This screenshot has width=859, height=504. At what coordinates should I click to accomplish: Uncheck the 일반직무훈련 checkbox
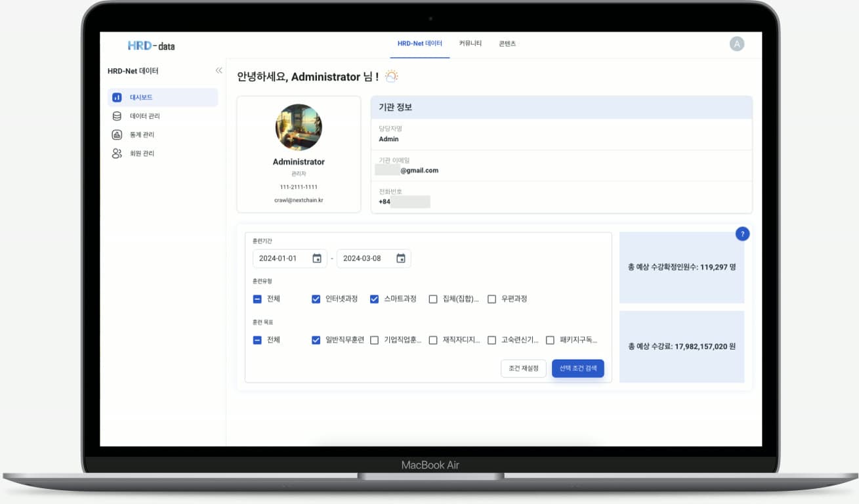316,341
